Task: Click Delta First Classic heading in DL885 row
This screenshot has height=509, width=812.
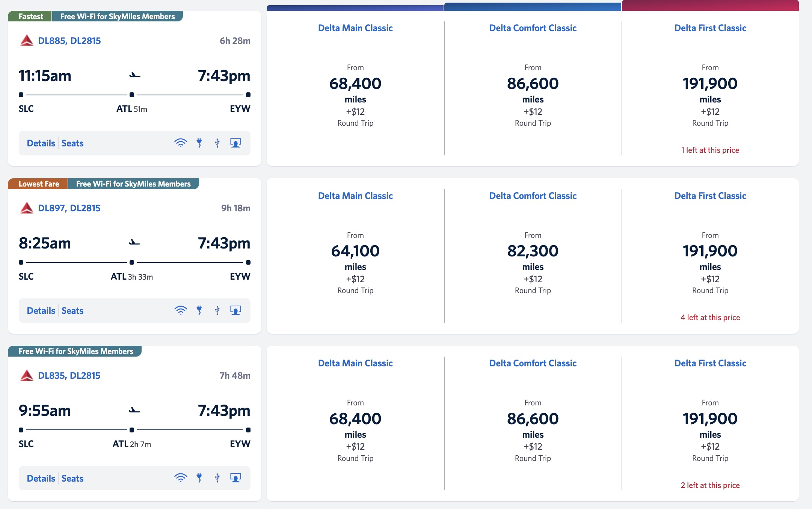Action: 710,28
